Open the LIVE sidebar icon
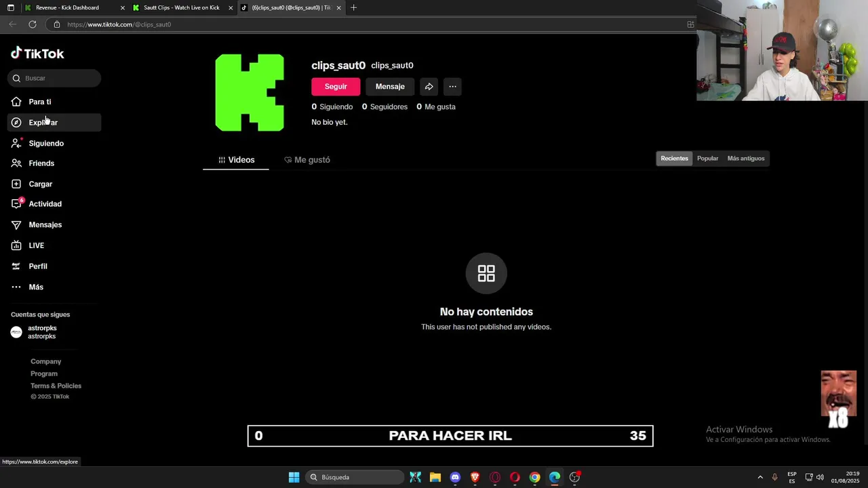 tap(16, 245)
